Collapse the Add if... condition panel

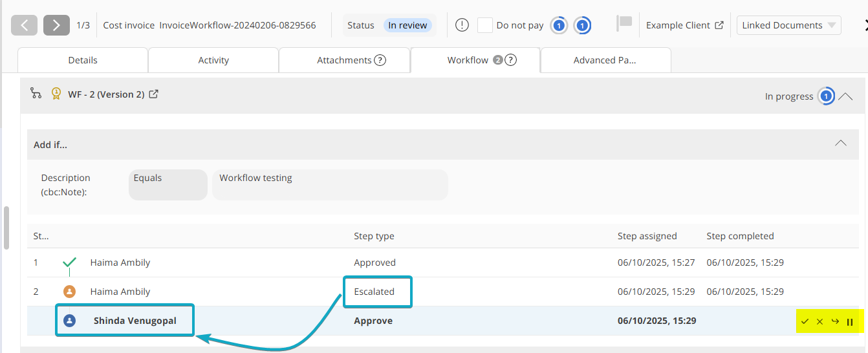point(840,144)
